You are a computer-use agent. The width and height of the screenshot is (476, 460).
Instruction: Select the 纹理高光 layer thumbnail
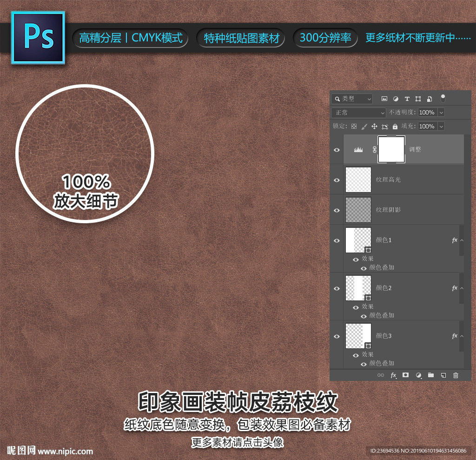click(358, 180)
